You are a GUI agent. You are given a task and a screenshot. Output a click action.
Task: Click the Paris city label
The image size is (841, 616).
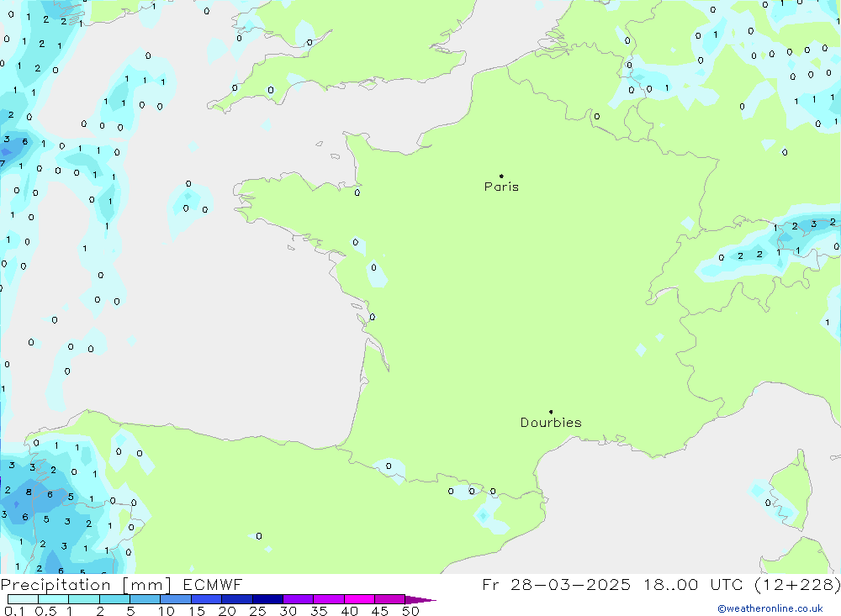[x=501, y=187]
